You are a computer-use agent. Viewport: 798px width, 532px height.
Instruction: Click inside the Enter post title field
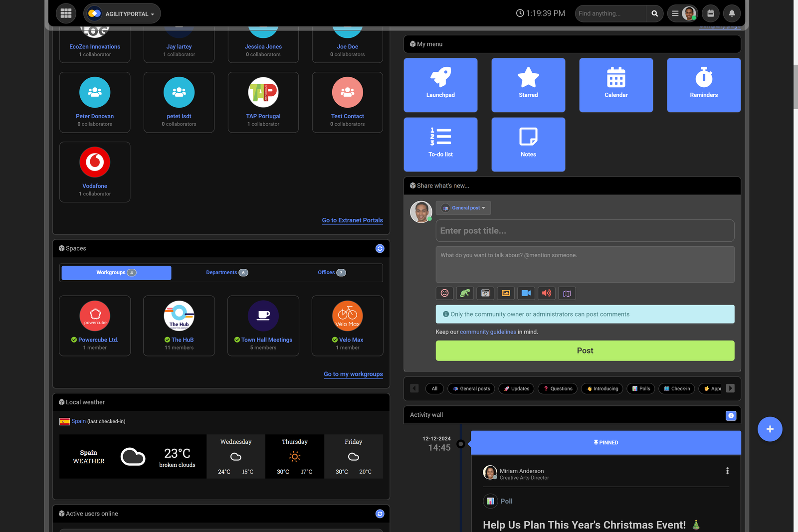(585, 231)
